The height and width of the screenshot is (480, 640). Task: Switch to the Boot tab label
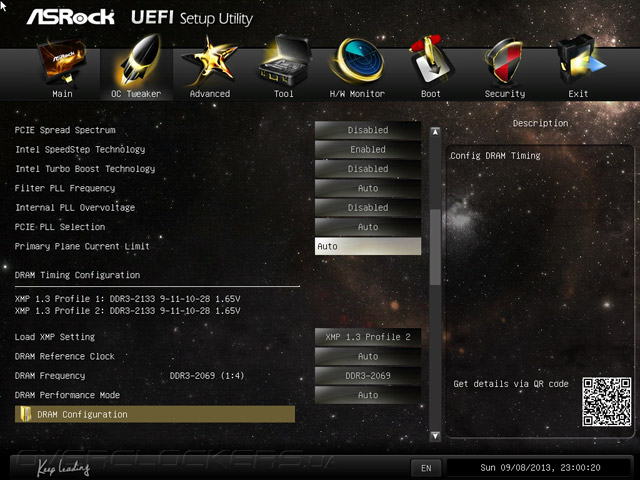(431, 94)
